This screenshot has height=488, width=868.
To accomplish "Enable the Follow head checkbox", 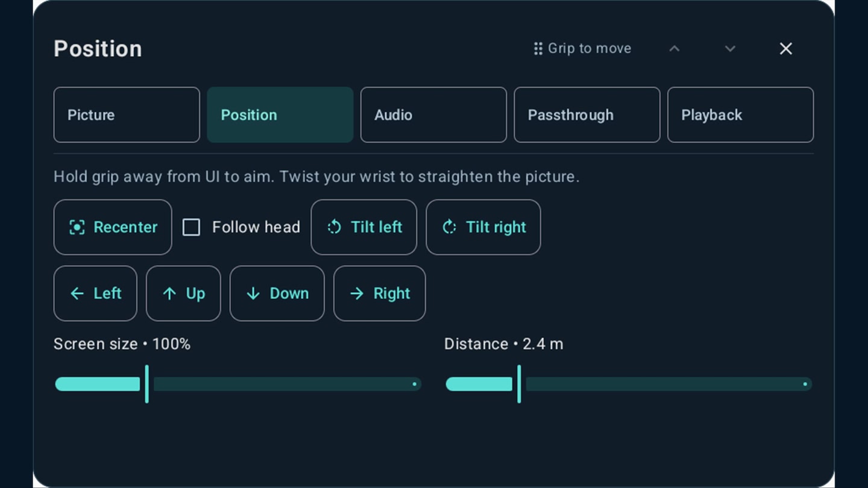I will (x=192, y=227).
